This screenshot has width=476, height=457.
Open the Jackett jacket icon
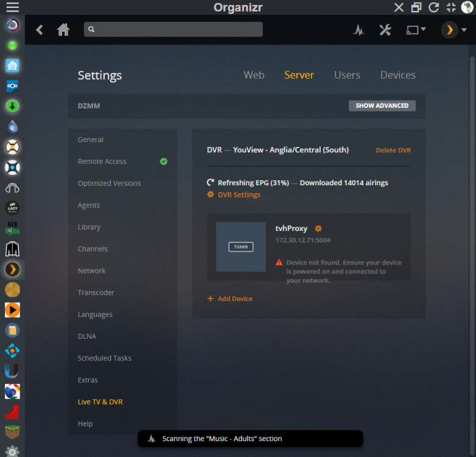pyautogui.click(x=12, y=249)
